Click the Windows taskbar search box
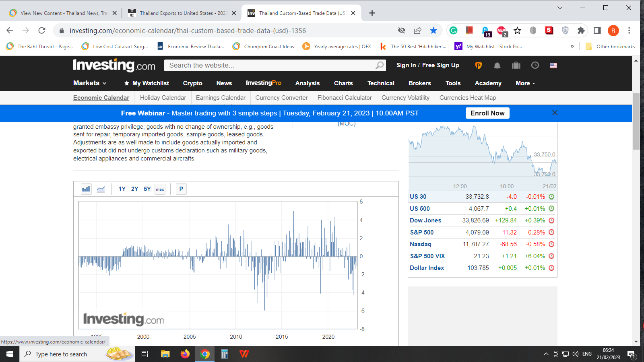 point(77,354)
